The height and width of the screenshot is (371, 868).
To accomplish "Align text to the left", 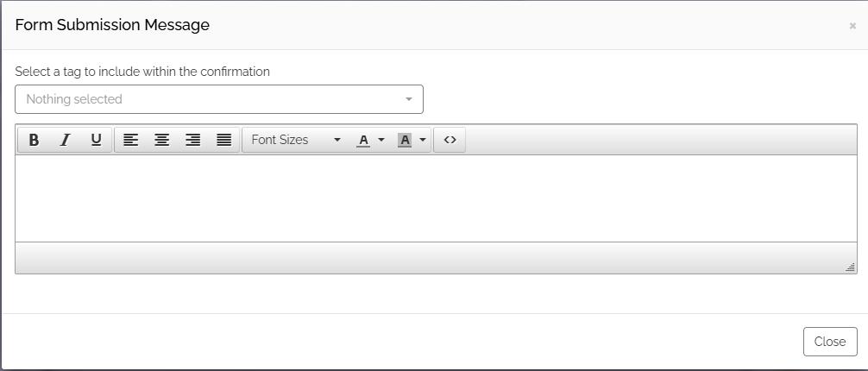I will tap(130, 140).
